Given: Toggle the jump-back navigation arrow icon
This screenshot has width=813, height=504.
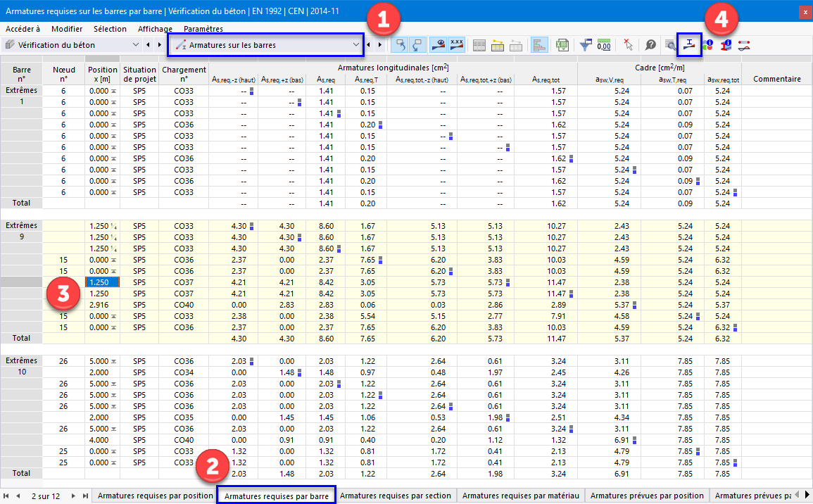Looking at the screenshot, I should [398, 44].
